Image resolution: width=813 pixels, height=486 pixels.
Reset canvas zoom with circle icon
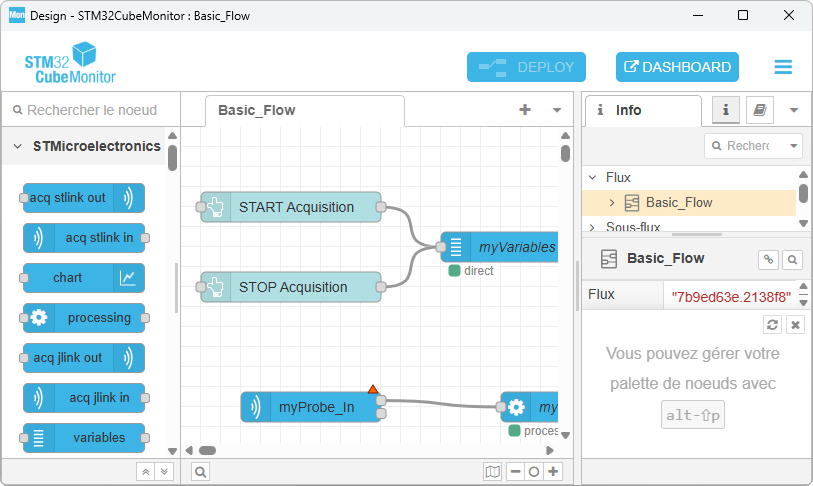[x=534, y=471]
